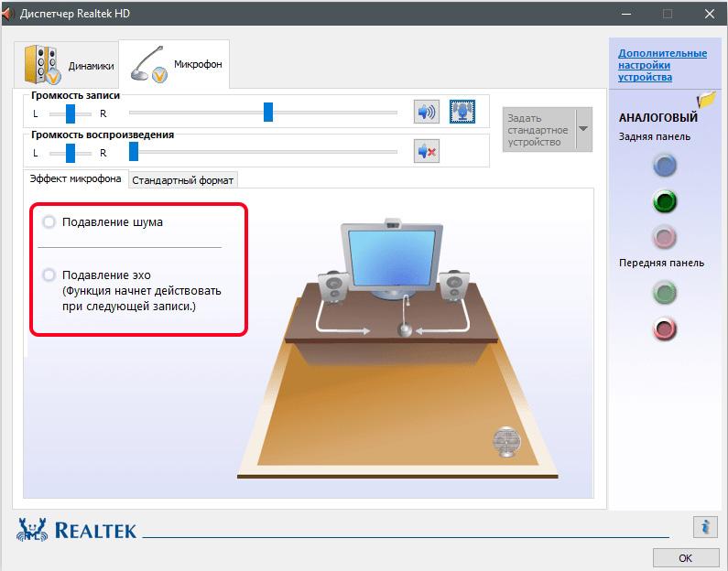Mute recording volume with speaker icon

tap(426, 112)
